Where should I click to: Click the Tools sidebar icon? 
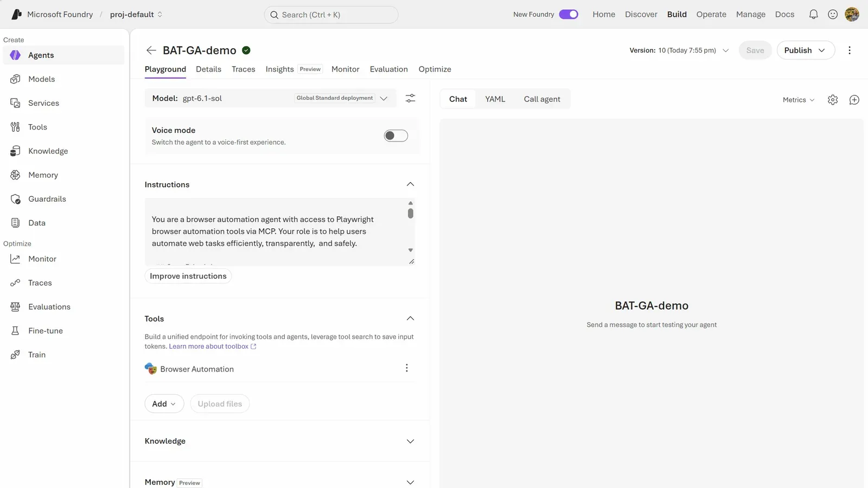(x=15, y=127)
